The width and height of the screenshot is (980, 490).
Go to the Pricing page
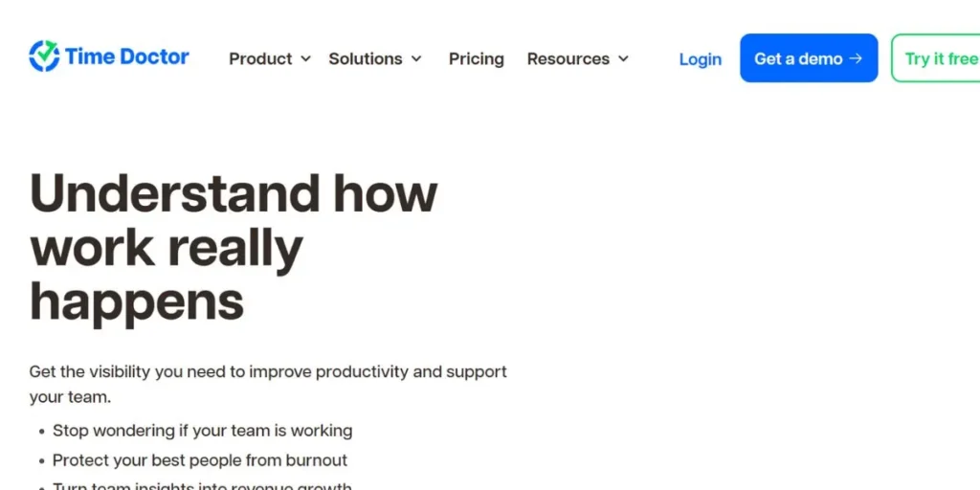[476, 58]
